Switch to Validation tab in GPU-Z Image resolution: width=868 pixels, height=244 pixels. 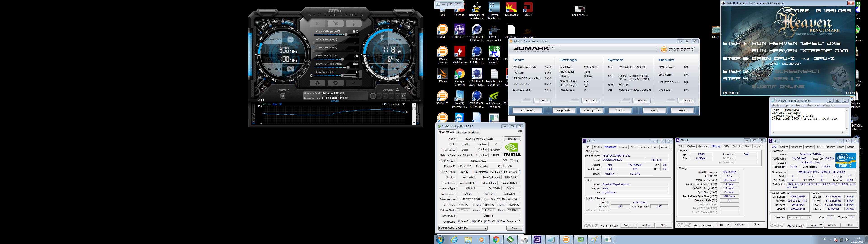pyautogui.click(x=473, y=132)
